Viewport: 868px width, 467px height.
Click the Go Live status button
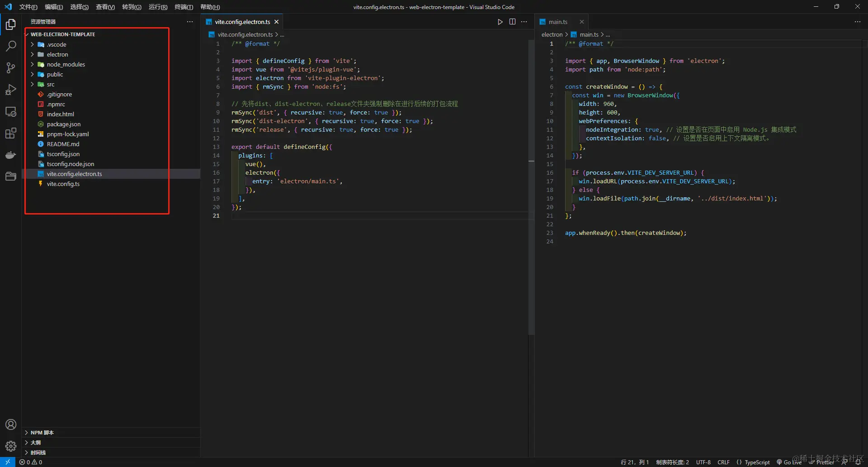click(789, 462)
